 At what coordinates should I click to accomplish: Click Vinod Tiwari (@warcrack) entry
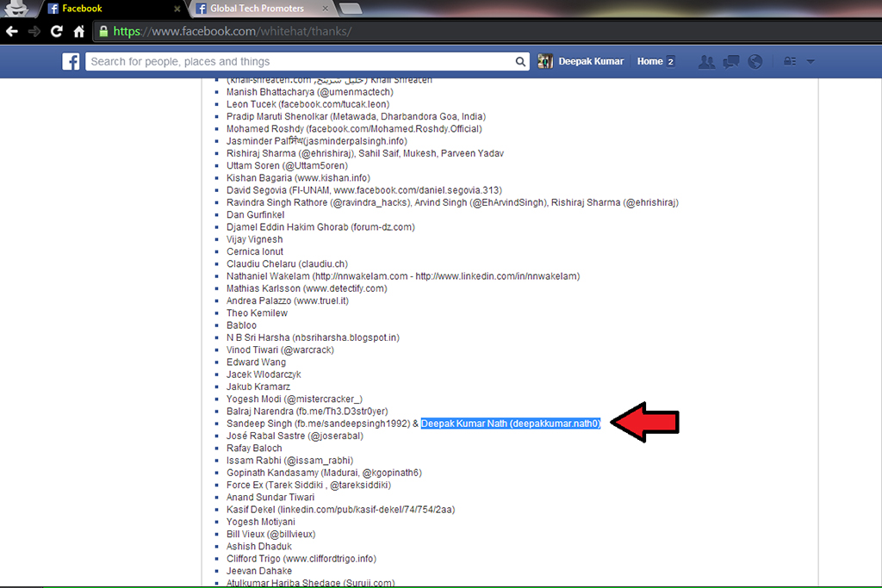pyautogui.click(x=280, y=350)
